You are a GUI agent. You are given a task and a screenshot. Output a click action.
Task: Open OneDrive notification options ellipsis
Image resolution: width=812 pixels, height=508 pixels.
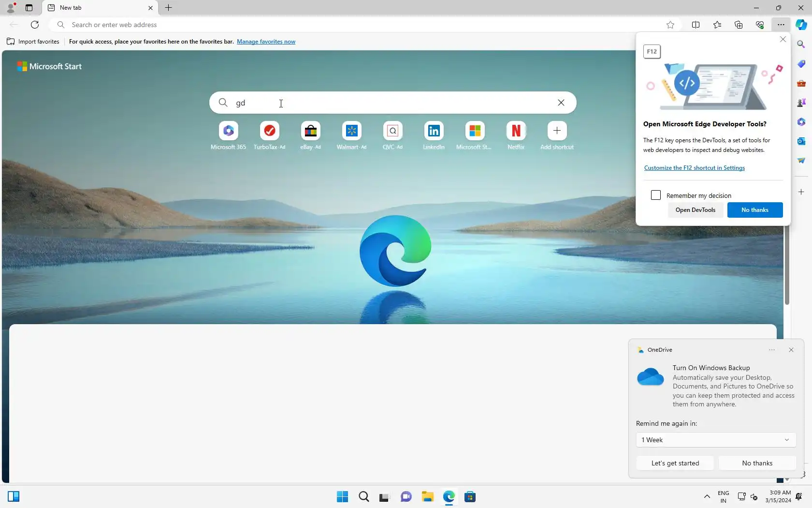(x=772, y=350)
